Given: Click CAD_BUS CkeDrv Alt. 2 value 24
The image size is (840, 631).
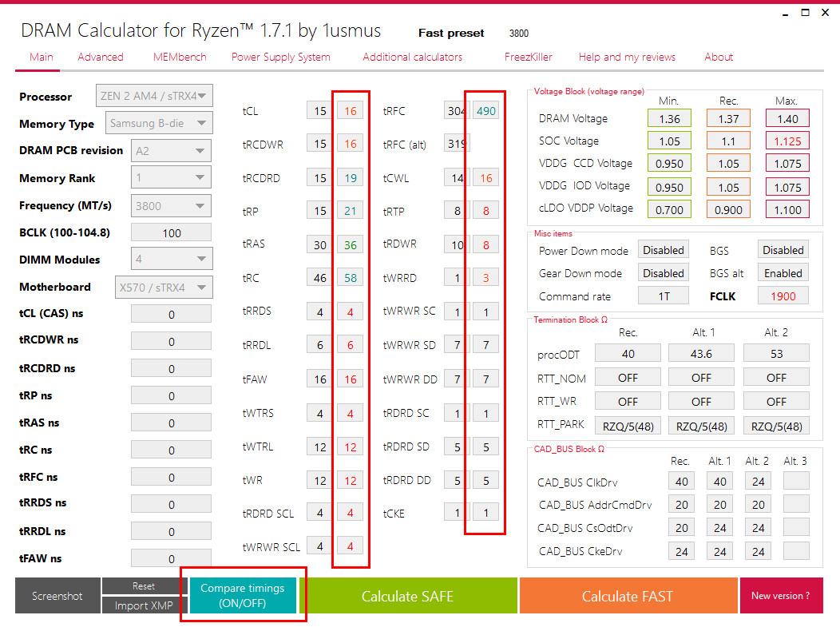Looking at the screenshot, I should click(x=758, y=552).
